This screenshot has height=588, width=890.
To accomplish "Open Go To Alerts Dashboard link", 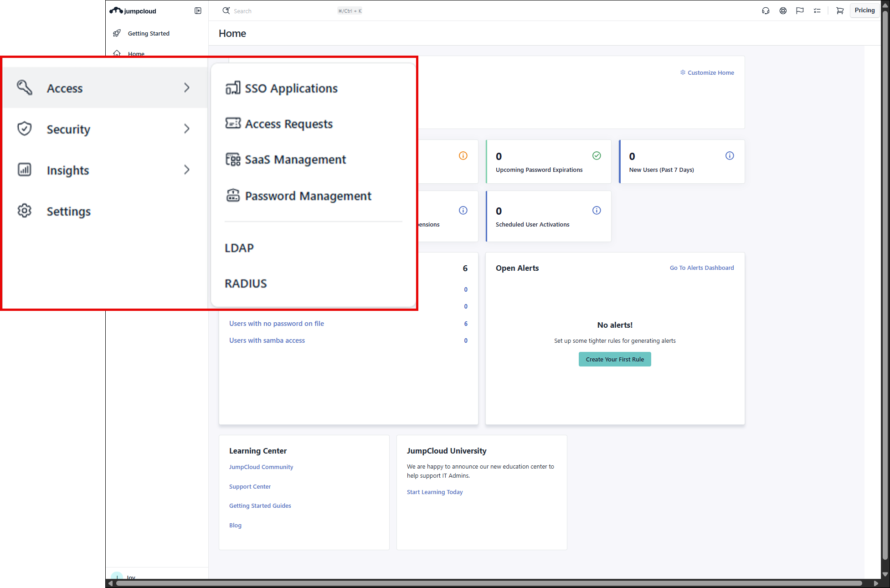I will pyautogui.click(x=701, y=268).
